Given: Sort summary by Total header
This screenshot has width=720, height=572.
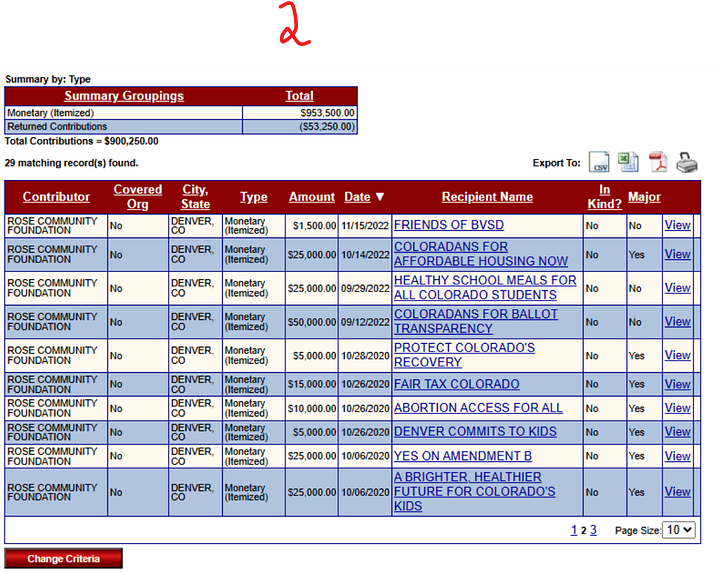Looking at the screenshot, I should [x=299, y=96].
